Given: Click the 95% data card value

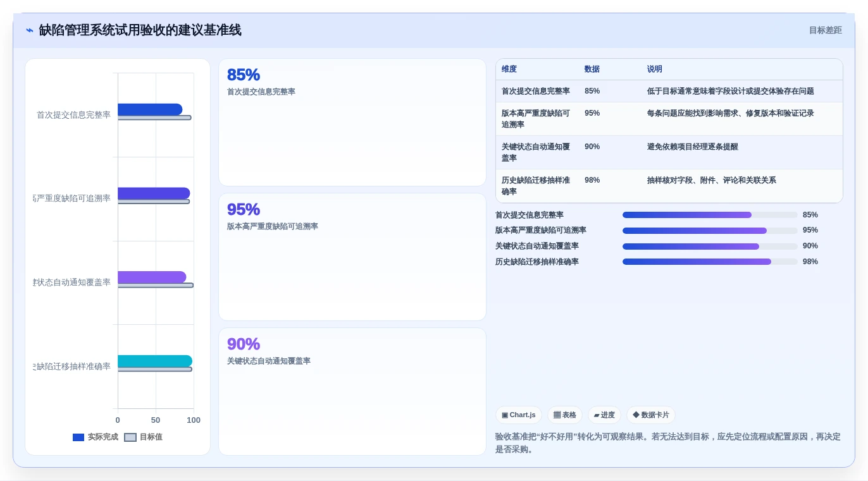Looking at the screenshot, I should tap(244, 209).
